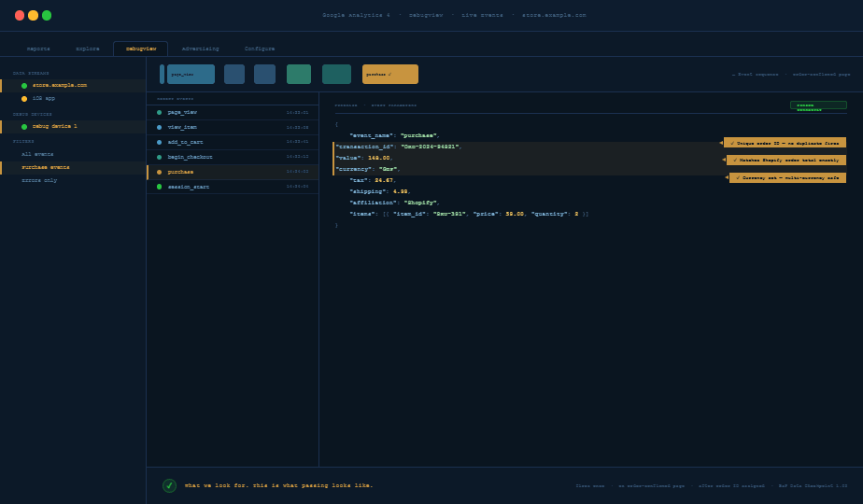
Task: Apply the Errors only filter
Action: [73, 180]
